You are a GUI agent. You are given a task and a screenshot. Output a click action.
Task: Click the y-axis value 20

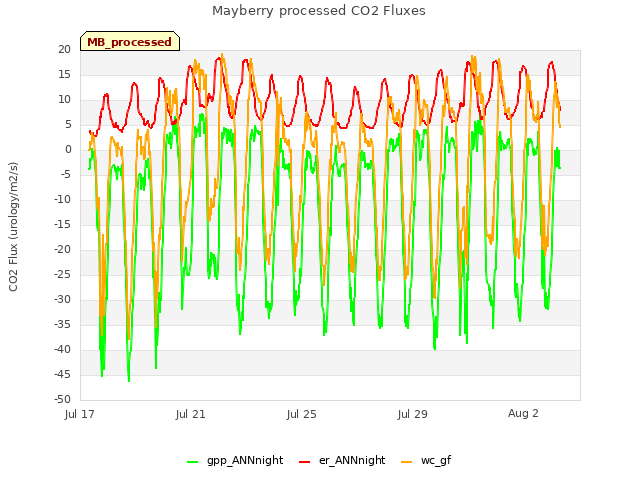click(64, 49)
